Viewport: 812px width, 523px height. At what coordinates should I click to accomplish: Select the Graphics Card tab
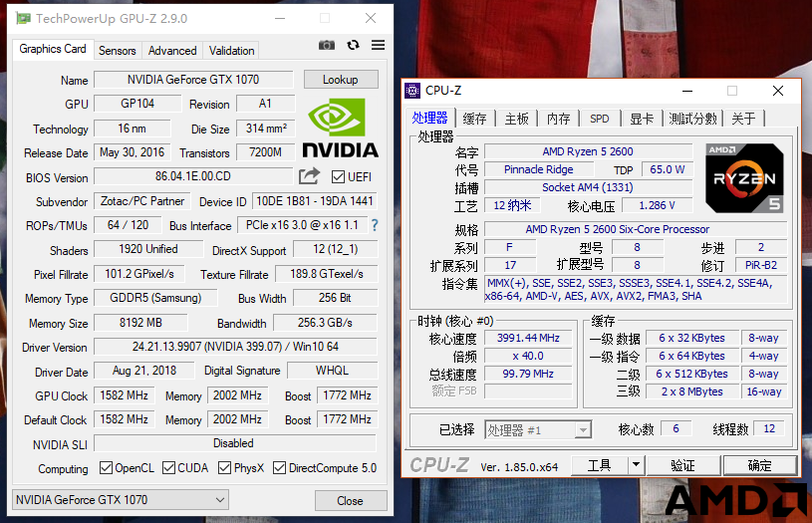click(x=53, y=49)
